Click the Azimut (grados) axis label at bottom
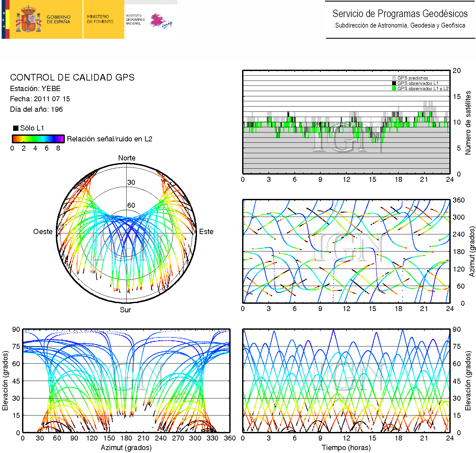 (126, 448)
